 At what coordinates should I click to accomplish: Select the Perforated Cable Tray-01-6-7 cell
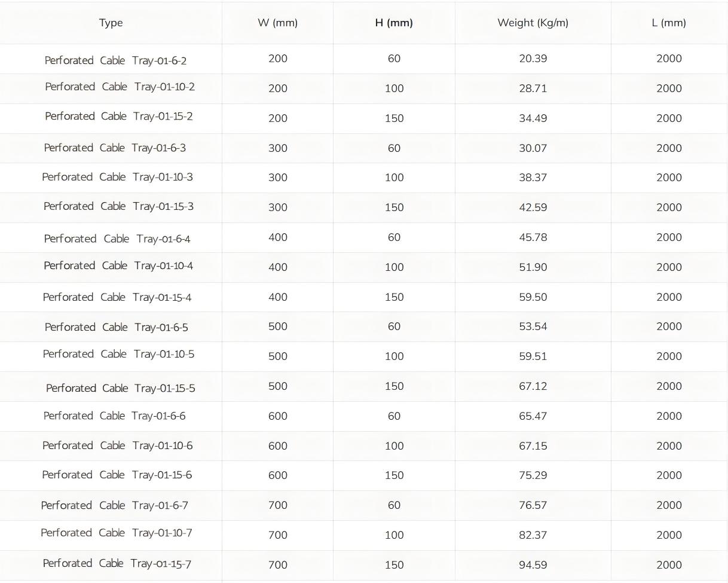pos(114,505)
